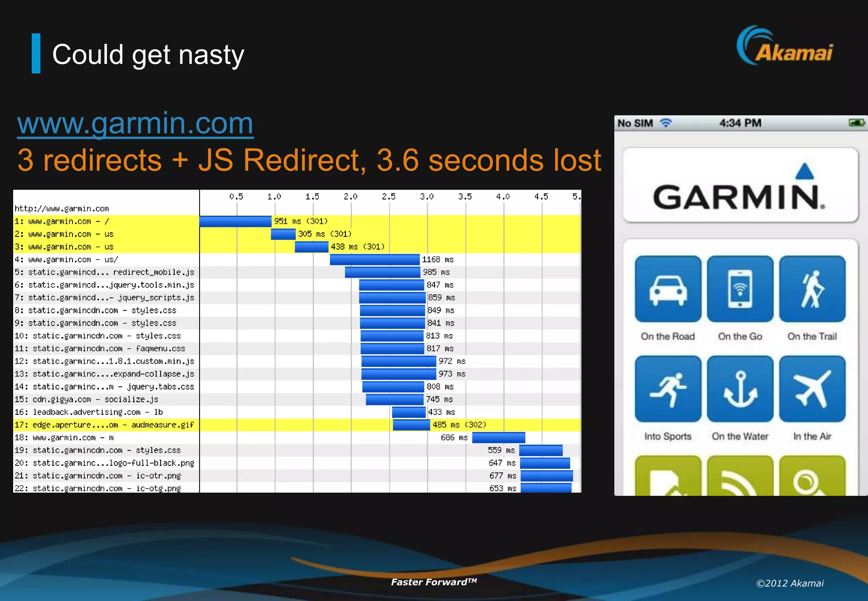Click the 'On the Road' label
The width and height of the screenshot is (868, 601).
668,337
